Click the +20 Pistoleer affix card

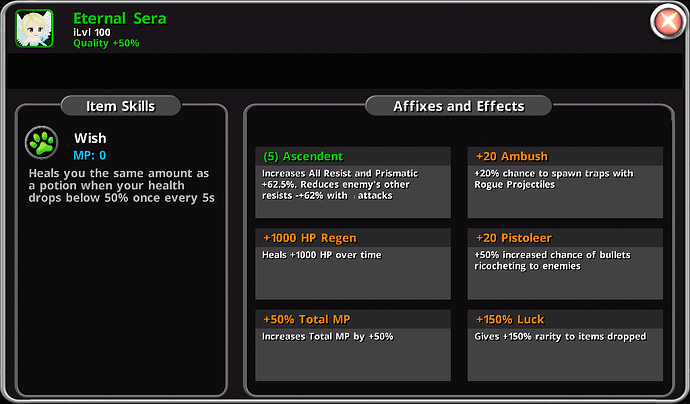(564, 264)
